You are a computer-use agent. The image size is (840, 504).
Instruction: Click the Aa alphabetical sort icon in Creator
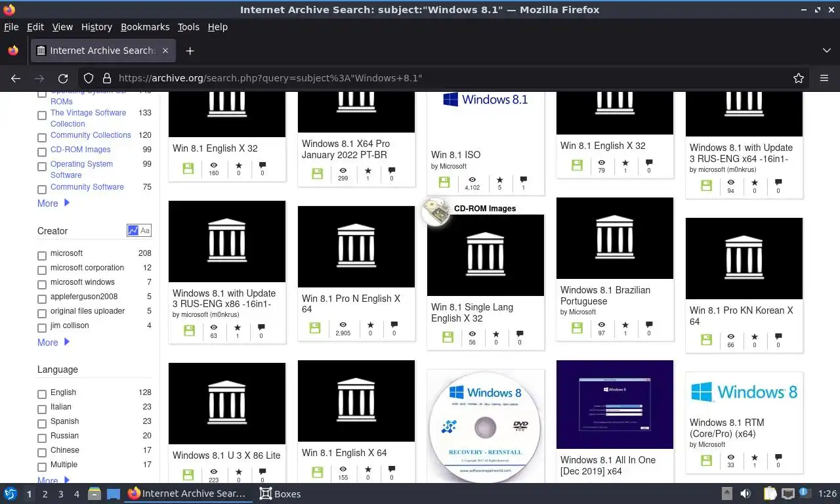(145, 230)
